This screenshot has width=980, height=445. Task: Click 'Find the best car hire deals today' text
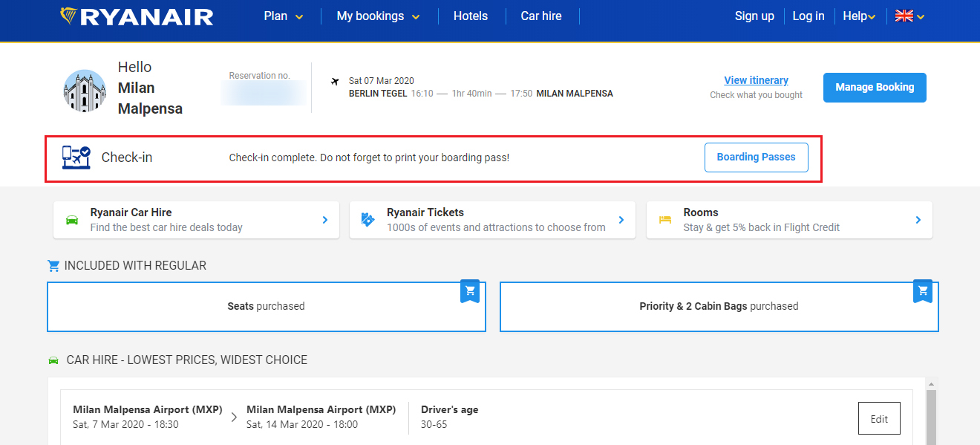pos(166,227)
